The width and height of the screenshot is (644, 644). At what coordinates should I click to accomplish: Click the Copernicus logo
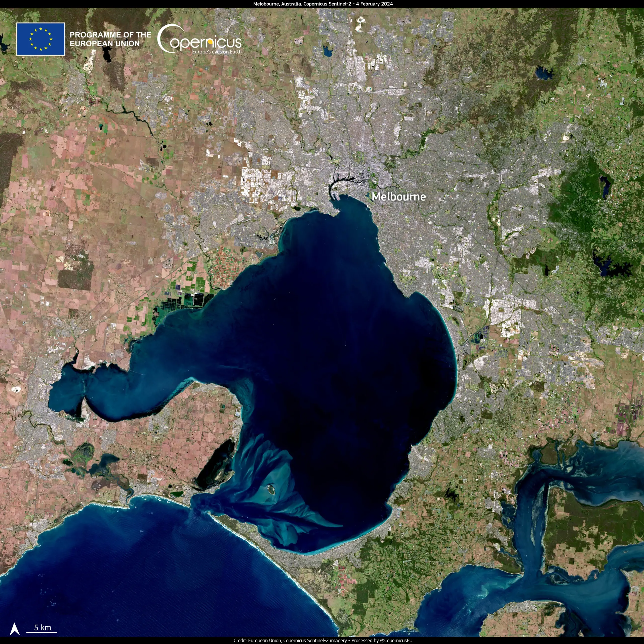[200, 38]
